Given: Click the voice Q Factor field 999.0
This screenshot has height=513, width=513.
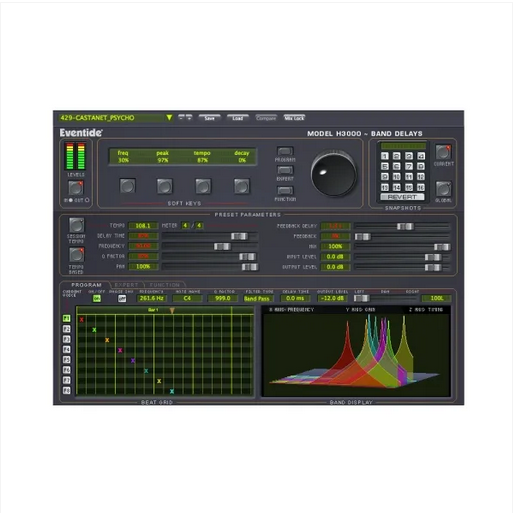Looking at the screenshot, I should pos(223,298).
